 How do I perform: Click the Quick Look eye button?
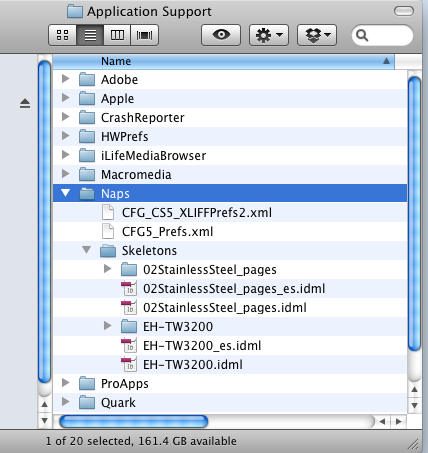click(x=221, y=35)
